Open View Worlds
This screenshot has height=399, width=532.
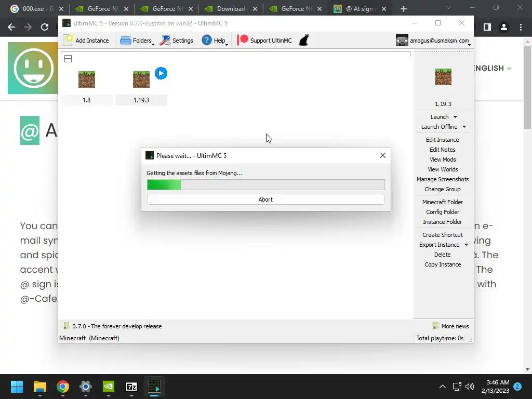443,169
